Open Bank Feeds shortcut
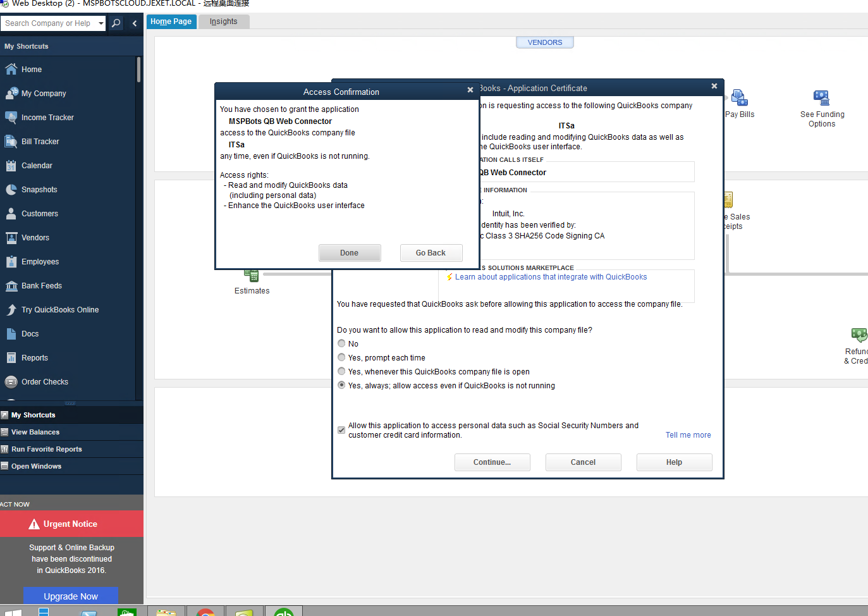The height and width of the screenshot is (616, 868). point(42,286)
